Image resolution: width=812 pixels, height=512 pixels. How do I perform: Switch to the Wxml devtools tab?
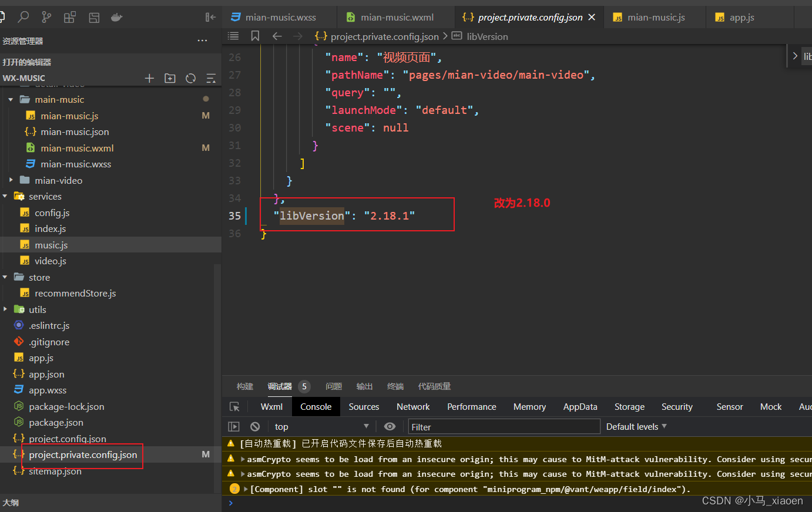[271, 406]
